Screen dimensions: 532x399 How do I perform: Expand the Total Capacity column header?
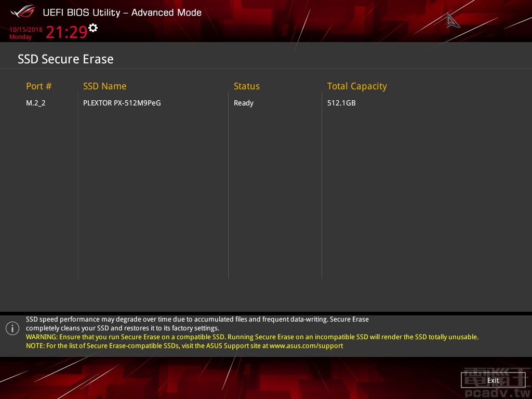coord(357,86)
